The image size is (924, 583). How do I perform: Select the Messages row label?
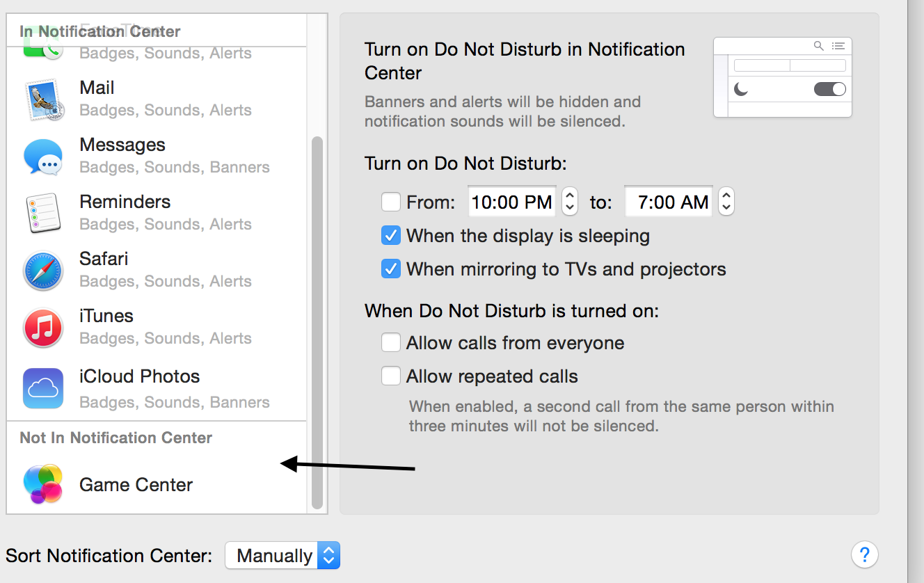point(122,145)
